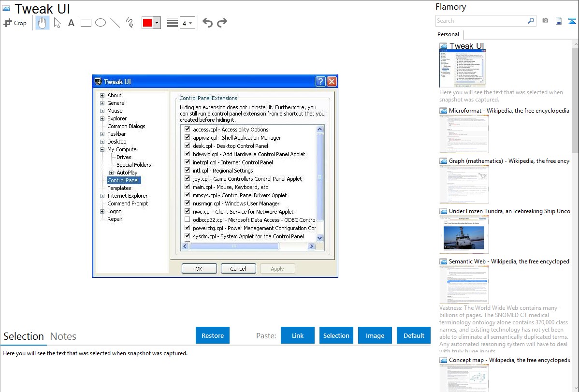This screenshot has height=392, width=579.
Task: Select the freehand drawing tool
Action: [130, 23]
